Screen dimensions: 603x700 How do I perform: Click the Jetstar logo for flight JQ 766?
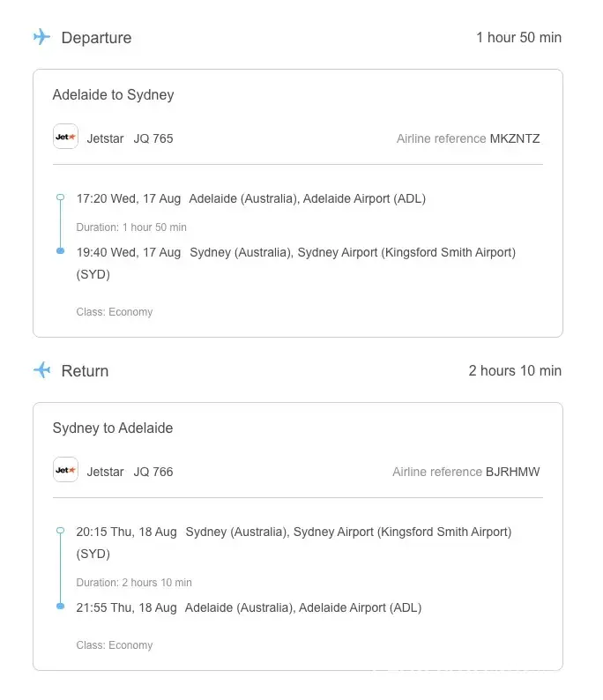click(65, 471)
